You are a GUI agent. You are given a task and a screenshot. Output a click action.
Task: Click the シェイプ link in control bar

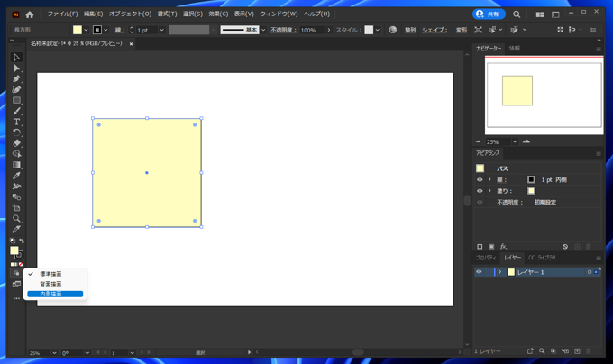(x=435, y=30)
